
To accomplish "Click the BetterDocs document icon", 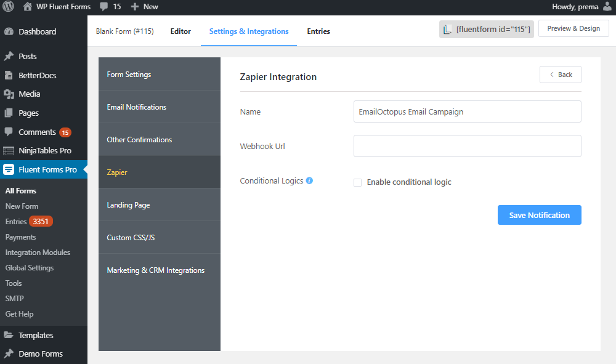I will tap(9, 75).
